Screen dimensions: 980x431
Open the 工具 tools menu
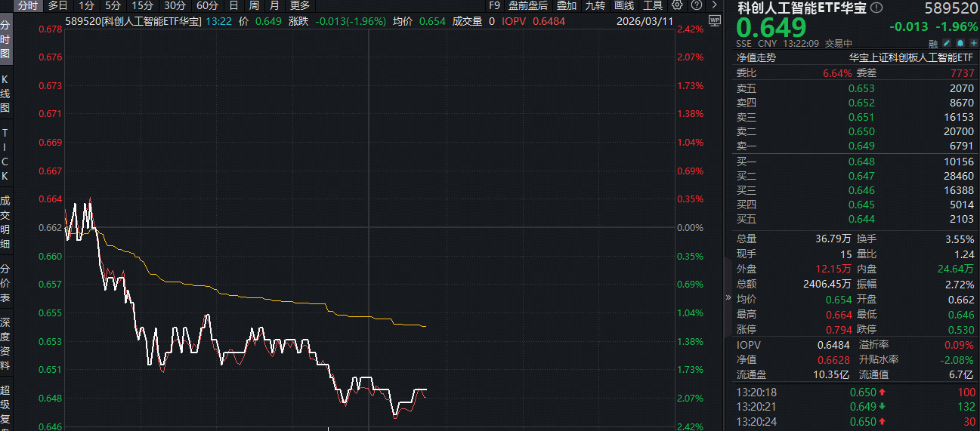click(653, 5)
